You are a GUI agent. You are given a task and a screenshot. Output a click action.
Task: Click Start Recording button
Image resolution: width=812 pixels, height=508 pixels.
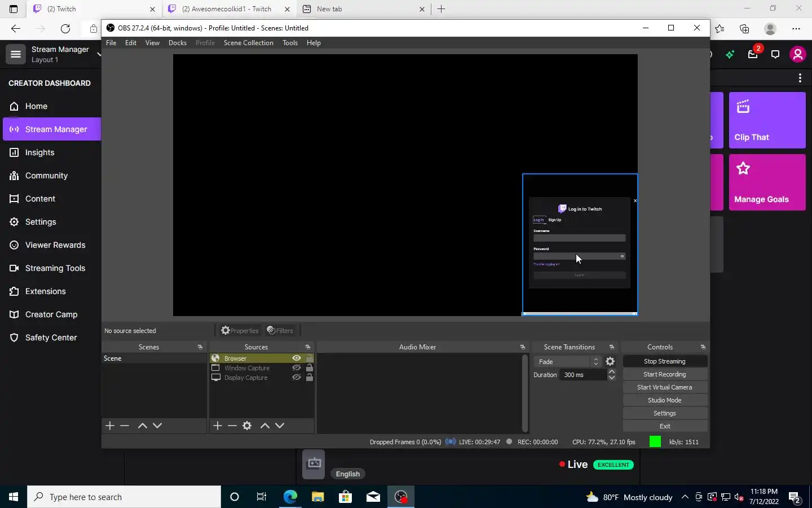tap(665, 374)
